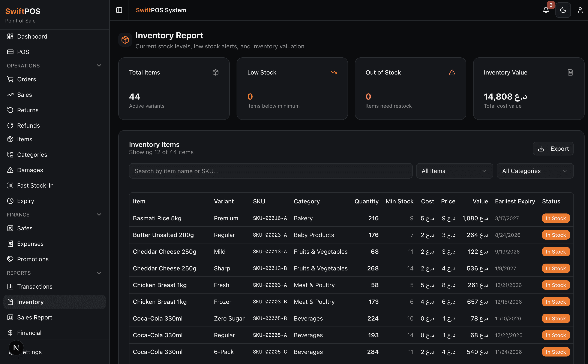The image size is (588, 364).
Task: Export the inventory items
Action: coord(553,149)
